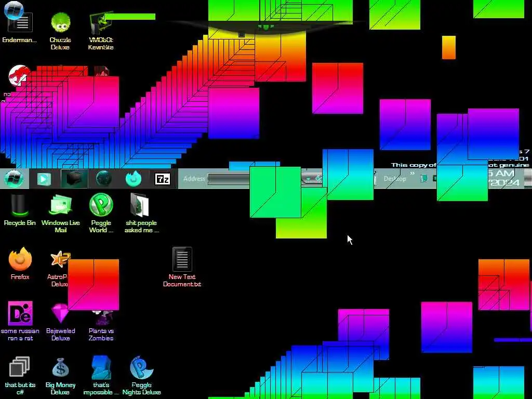Click the taskbar clock showing AM
Screen dimensions: 532x399
[x=503, y=178]
